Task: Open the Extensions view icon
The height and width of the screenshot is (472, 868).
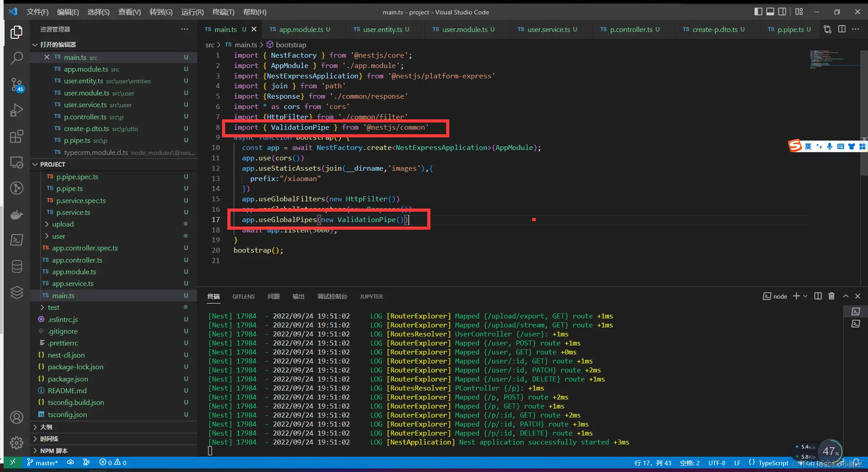Action: pyautogui.click(x=17, y=136)
